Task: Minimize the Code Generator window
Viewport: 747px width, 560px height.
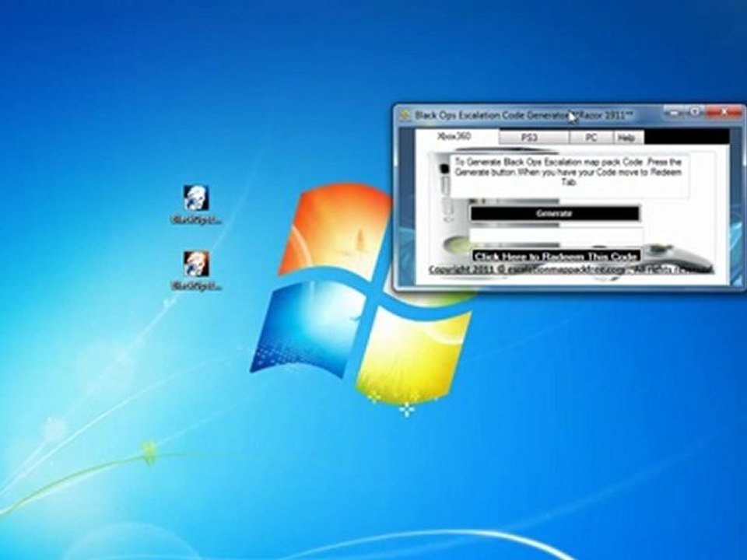Action: [x=674, y=112]
